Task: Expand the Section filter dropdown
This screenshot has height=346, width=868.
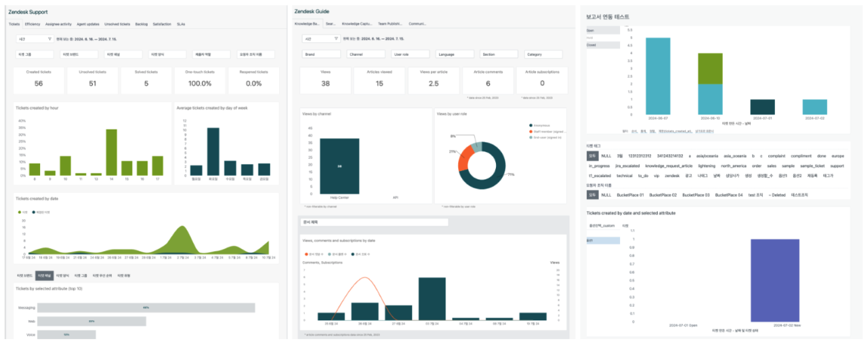Action: point(499,55)
